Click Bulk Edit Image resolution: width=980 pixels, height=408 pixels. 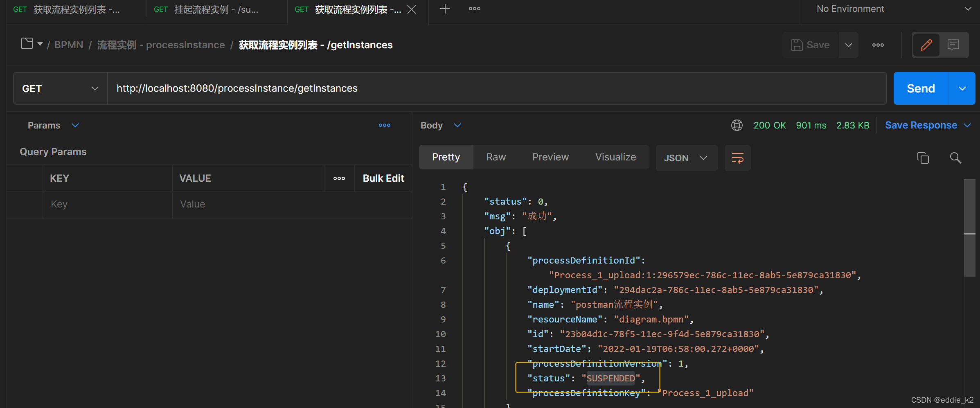[383, 178]
